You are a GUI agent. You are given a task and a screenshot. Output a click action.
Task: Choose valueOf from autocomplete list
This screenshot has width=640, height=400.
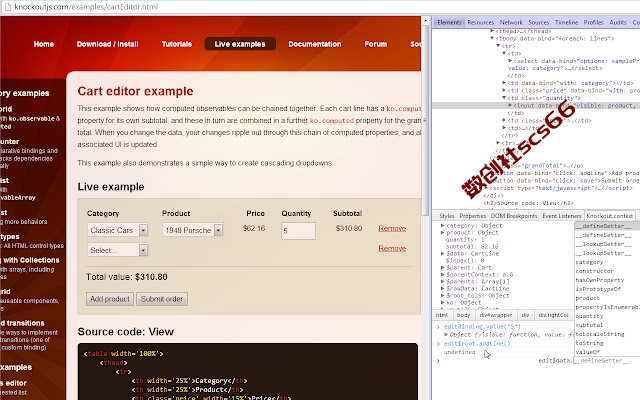tap(588, 352)
